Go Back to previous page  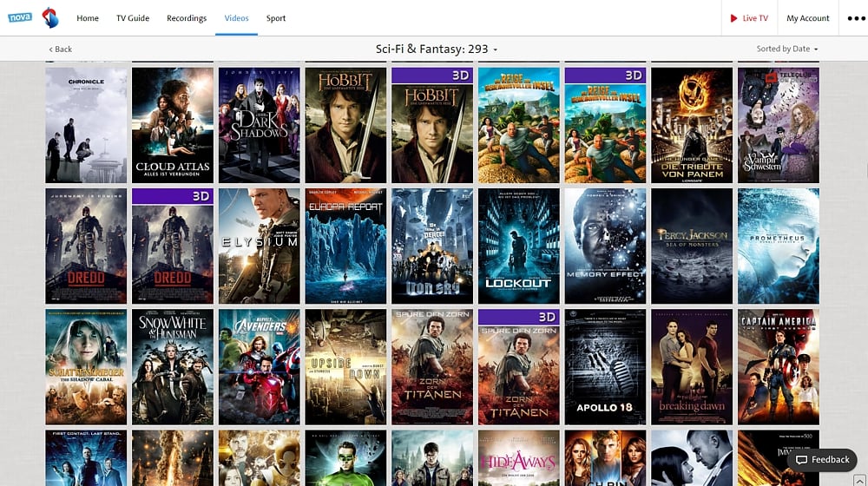tap(61, 49)
